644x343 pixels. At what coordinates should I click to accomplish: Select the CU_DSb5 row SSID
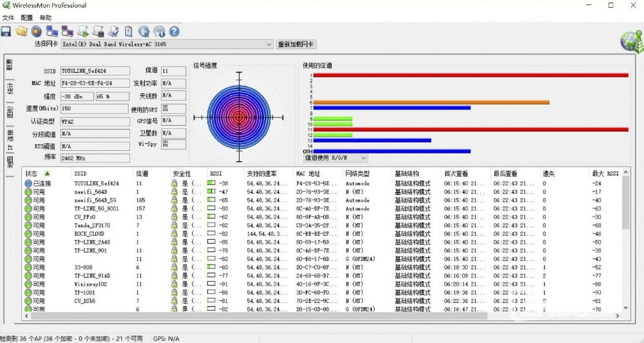click(84, 300)
